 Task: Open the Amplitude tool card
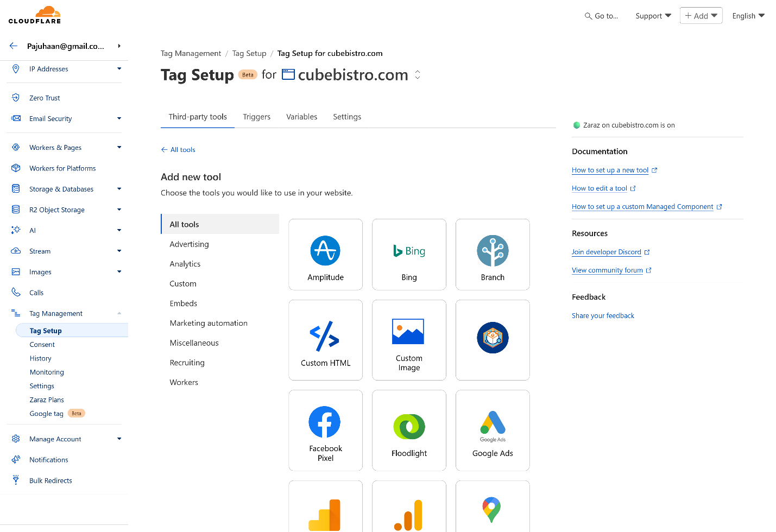point(325,255)
